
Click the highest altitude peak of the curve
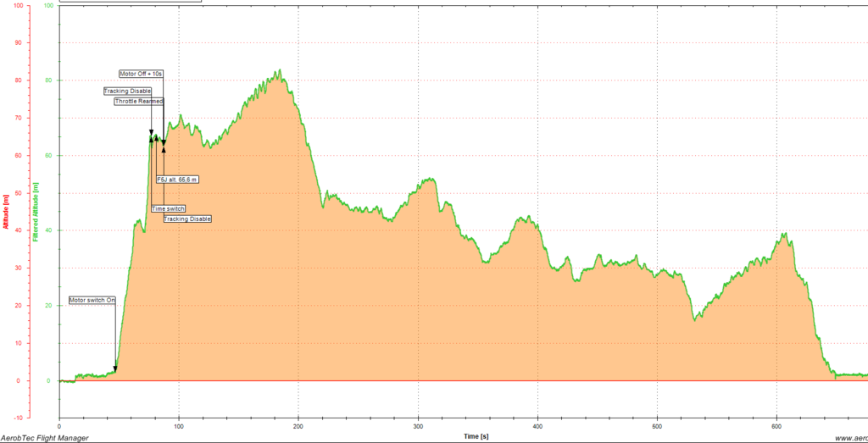click(x=277, y=71)
